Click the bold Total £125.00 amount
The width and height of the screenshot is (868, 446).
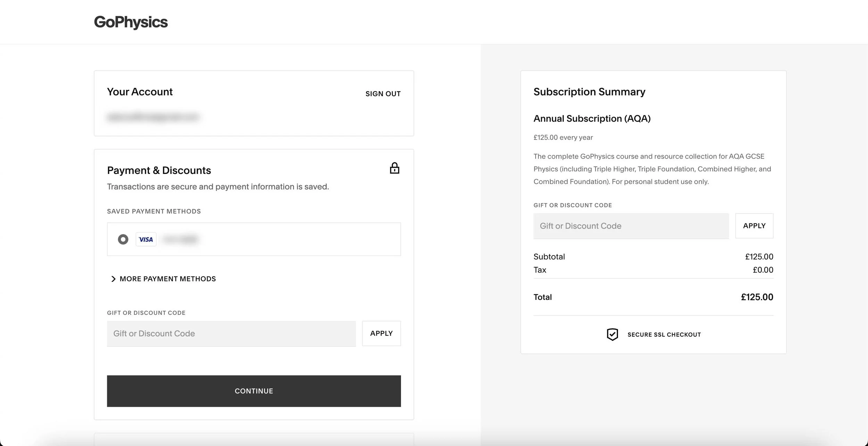click(757, 297)
